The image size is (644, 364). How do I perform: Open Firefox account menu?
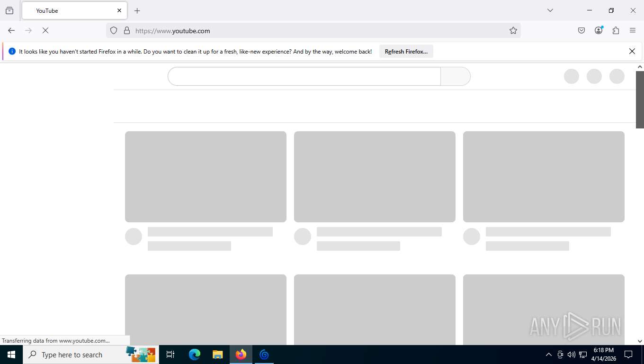599,30
